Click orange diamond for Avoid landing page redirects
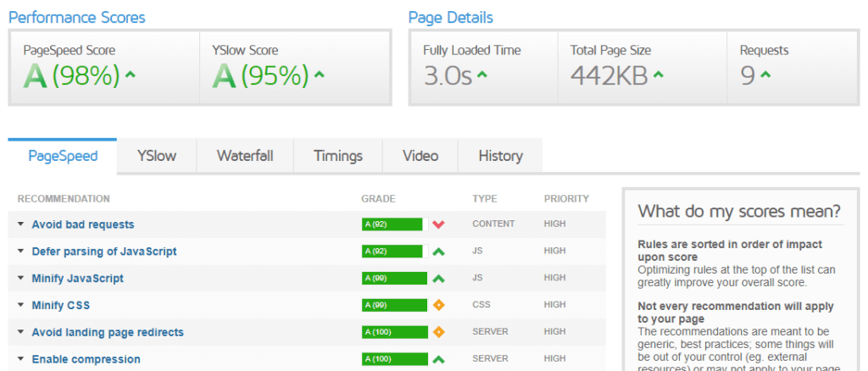This screenshot has width=868, height=371. (x=439, y=332)
